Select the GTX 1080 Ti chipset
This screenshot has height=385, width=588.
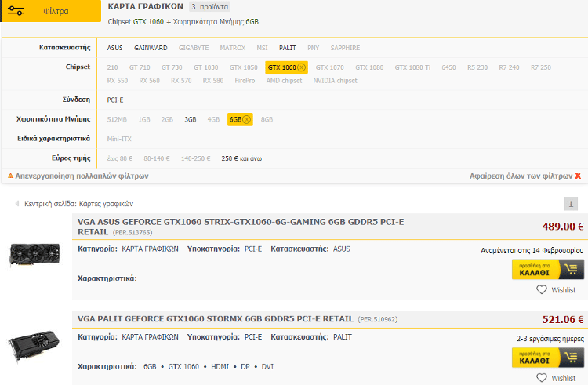tap(412, 67)
